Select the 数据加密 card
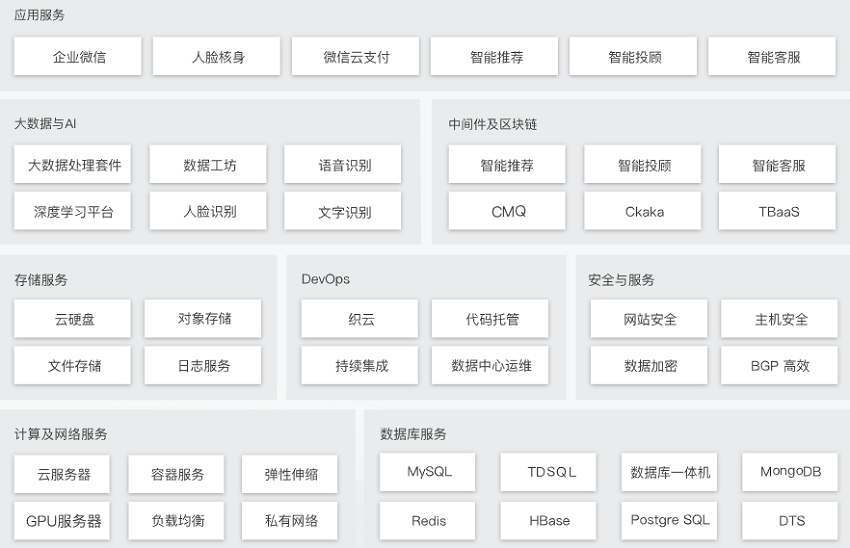The height and width of the screenshot is (548, 850). pyautogui.click(x=649, y=365)
